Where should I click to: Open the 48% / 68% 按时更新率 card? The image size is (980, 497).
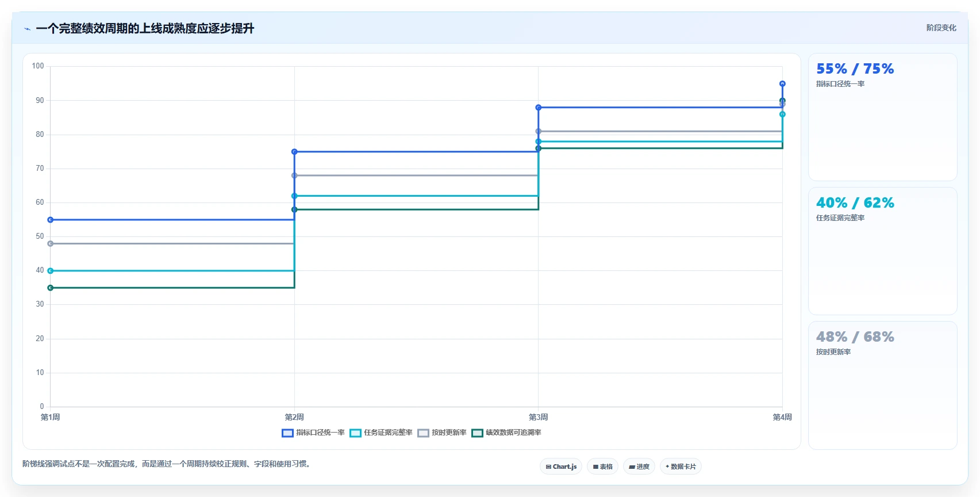(882, 385)
